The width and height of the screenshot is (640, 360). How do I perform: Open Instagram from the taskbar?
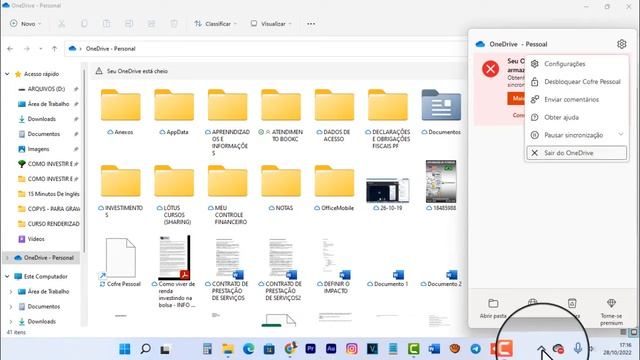tap(351, 349)
